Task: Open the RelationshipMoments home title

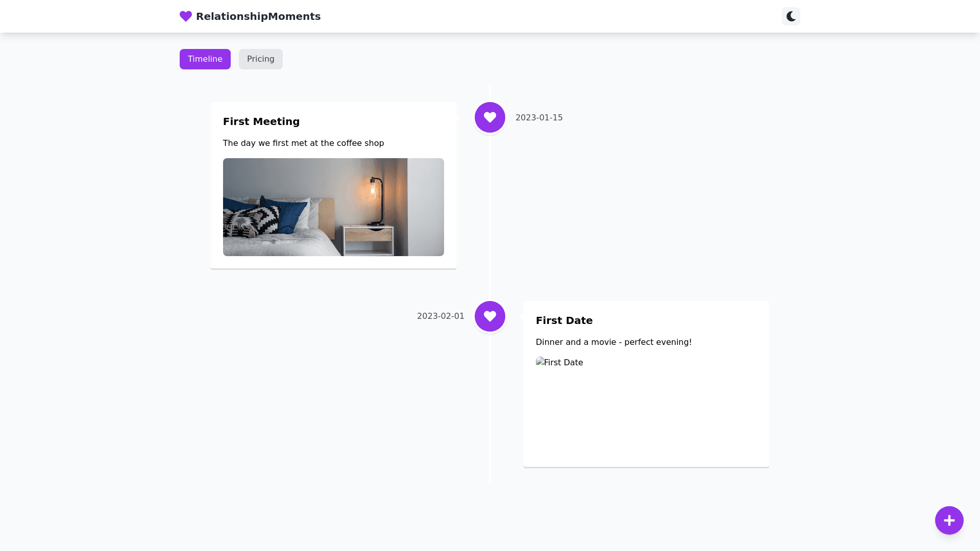Action: (x=258, y=16)
